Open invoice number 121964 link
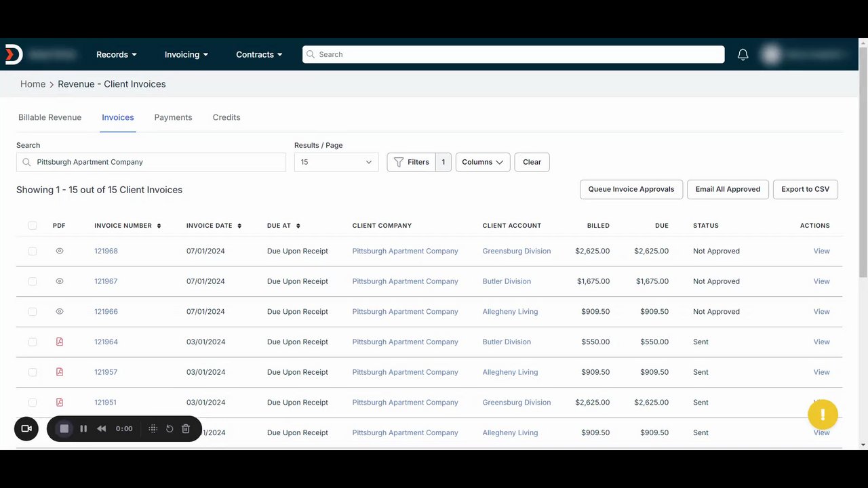Screen dimensions: 868x488 [x=106, y=342]
